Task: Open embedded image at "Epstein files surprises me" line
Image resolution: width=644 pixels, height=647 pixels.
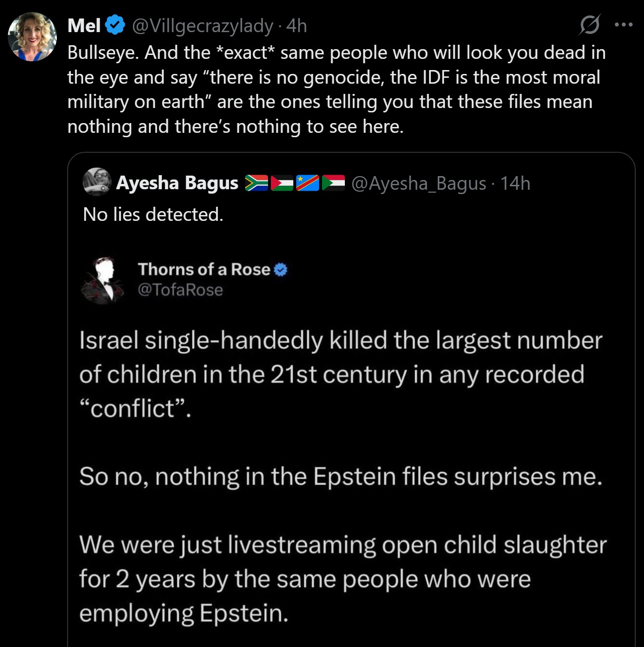Action: [x=340, y=476]
